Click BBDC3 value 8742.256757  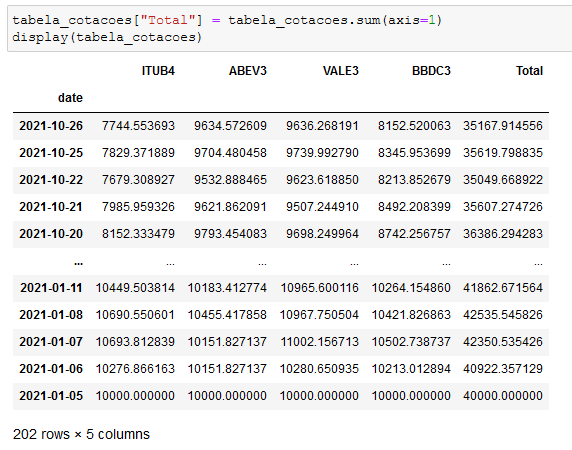click(x=414, y=234)
